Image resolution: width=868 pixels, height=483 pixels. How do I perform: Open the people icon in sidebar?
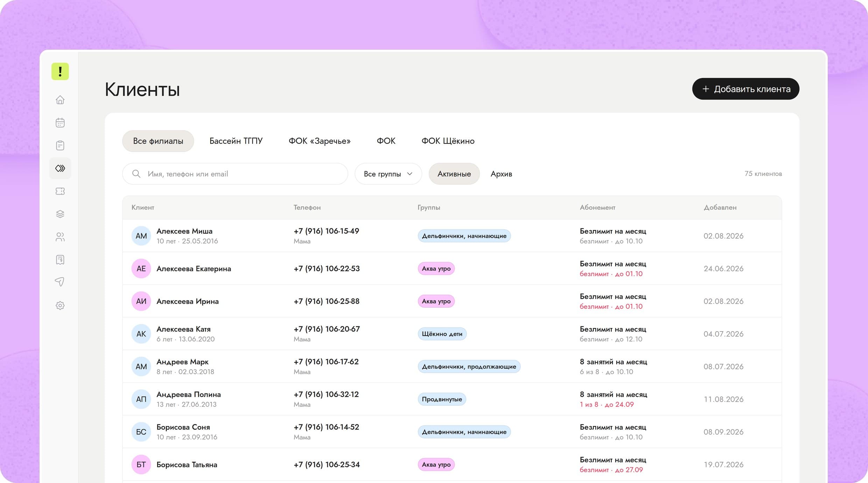tap(60, 237)
